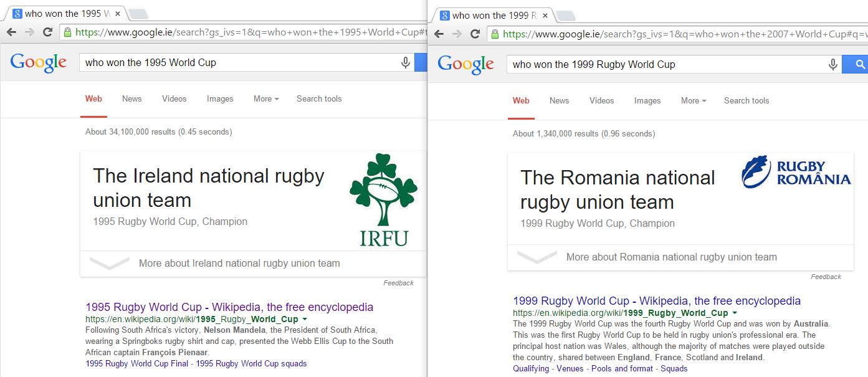868x377 pixels.
Task: Click Google logo in left window
Action: 38,62
